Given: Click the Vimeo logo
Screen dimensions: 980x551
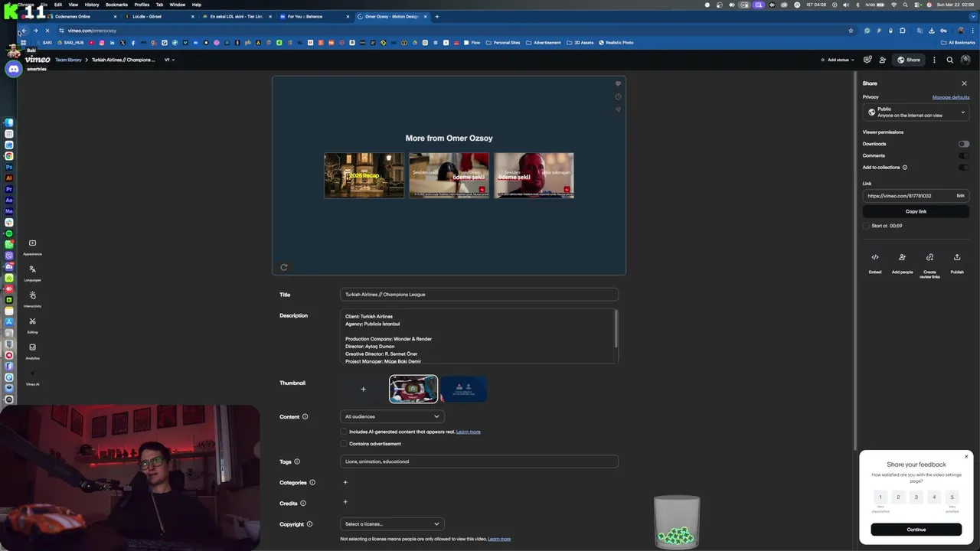Looking at the screenshot, I should [x=38, y=60].
